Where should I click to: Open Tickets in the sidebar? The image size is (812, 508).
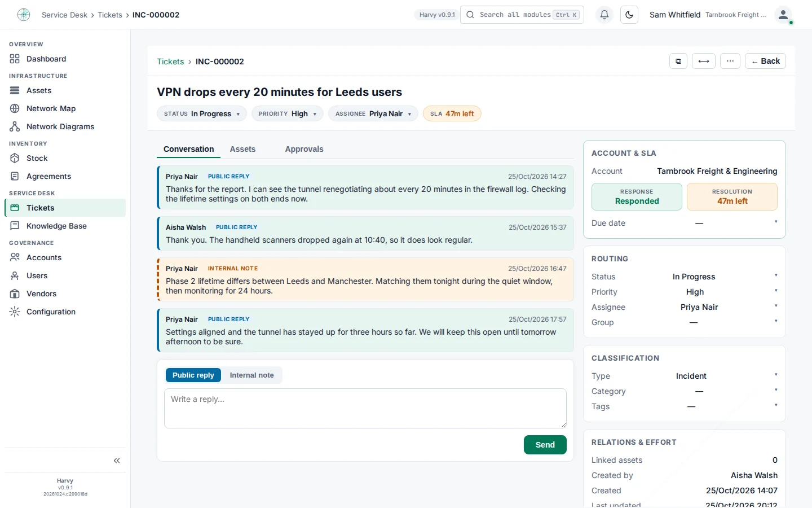65,208
